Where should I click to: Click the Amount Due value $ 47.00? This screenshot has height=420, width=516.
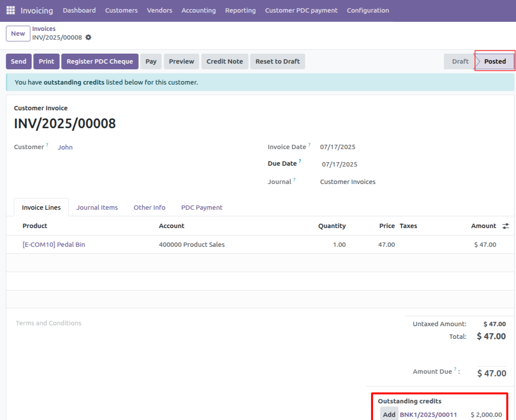click(x=492, y=373)
